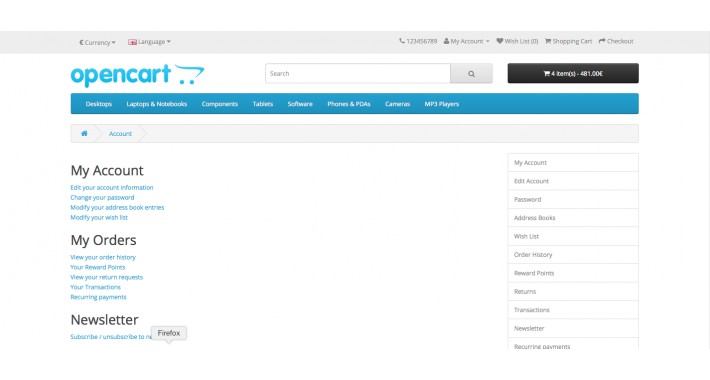Open the Components category menu
Viewport: 710px width, 380px height.
[220, 104]
